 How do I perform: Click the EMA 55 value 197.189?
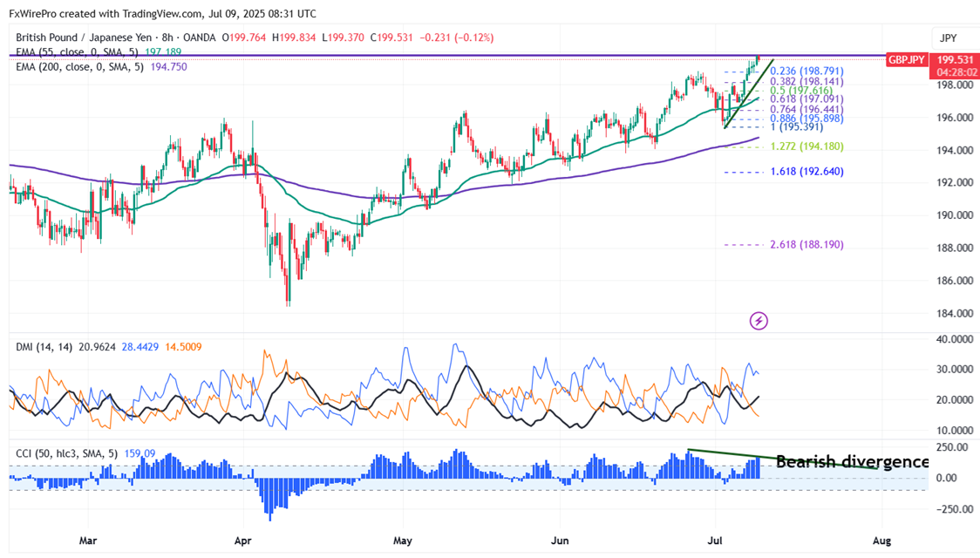163,52
